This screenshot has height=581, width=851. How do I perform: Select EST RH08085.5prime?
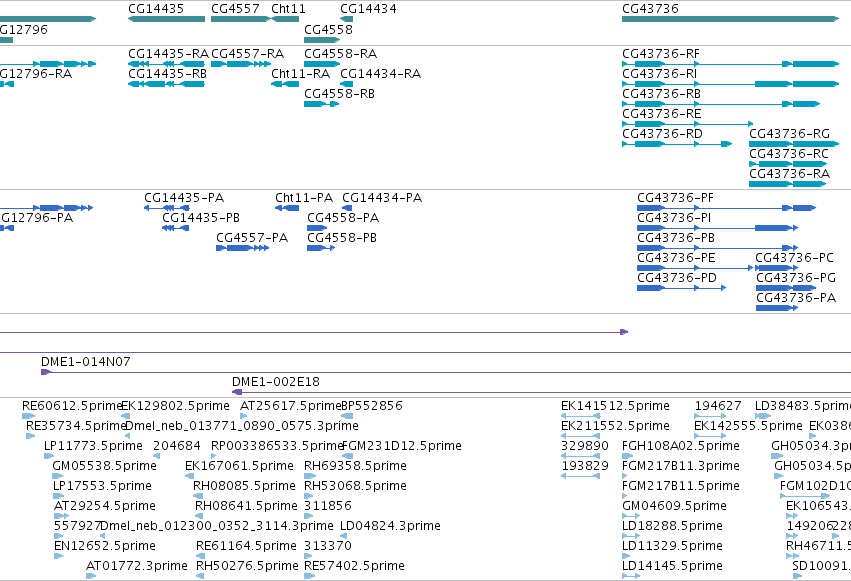pyautogui.click(x=244, y=486)
